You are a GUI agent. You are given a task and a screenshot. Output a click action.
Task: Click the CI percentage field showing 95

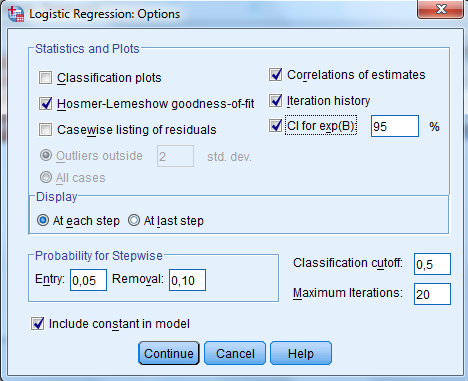point(395,126)
